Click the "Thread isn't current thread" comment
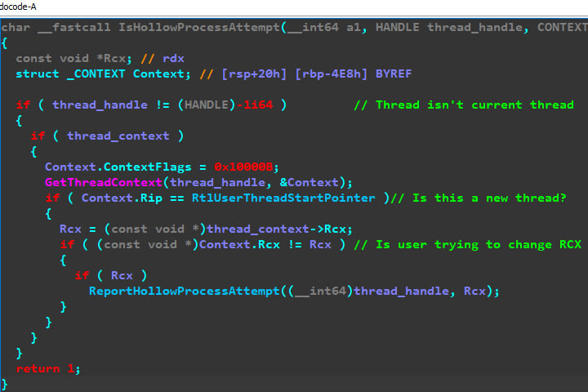 tap(463, 105)
